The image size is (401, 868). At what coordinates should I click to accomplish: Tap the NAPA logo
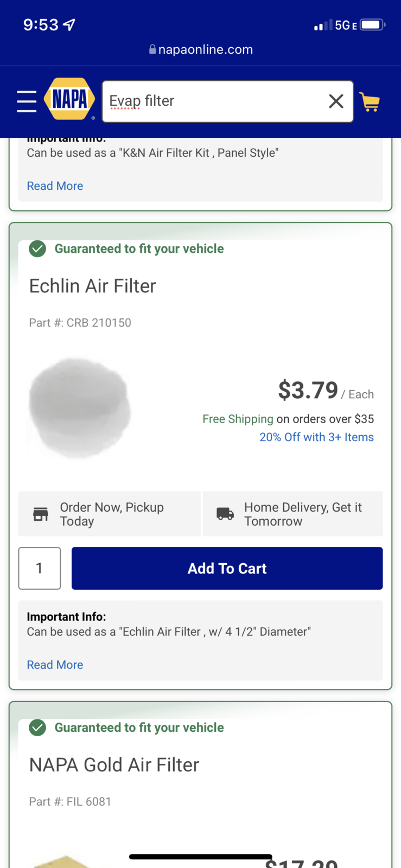point(69,99)
